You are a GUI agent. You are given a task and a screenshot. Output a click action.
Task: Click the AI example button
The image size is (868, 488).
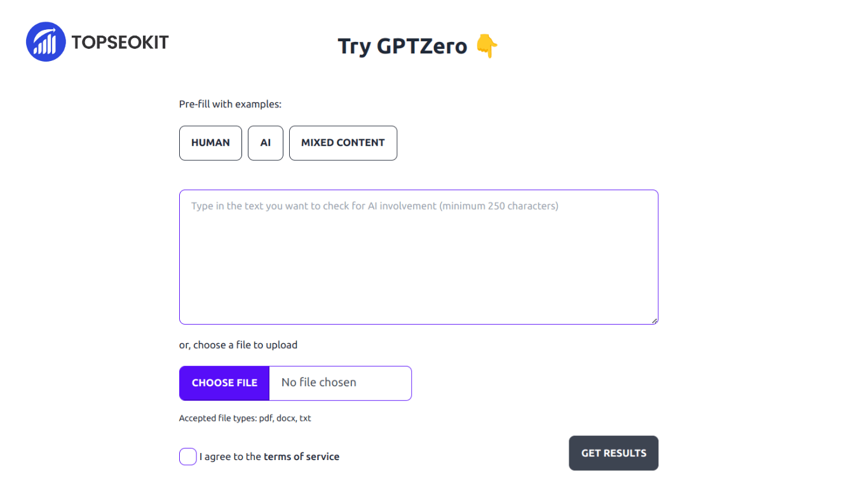265,142
